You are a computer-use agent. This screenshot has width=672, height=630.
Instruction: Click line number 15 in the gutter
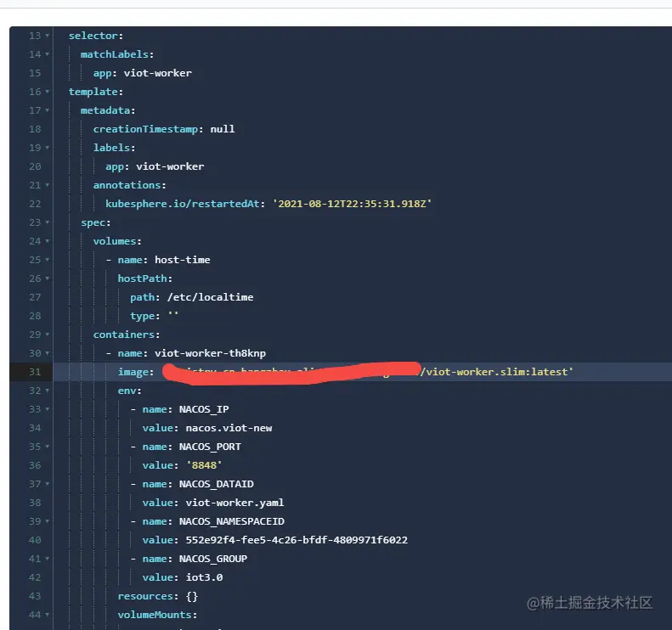click(x=35, y=73)
